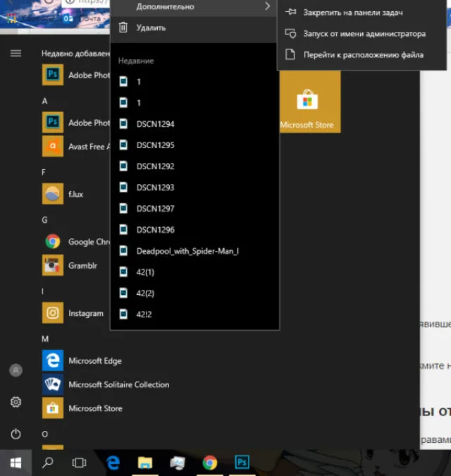451x476 pixels.
Task: Open recent file Deadpool_with_Spider-Man_l
Action: point(194,251)
